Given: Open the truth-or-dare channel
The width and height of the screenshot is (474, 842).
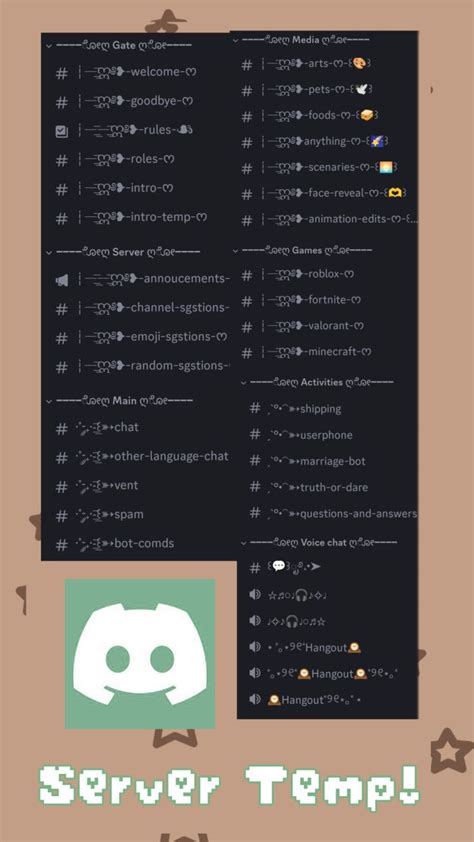Looking at the screenshot, I should coord(327,488).
